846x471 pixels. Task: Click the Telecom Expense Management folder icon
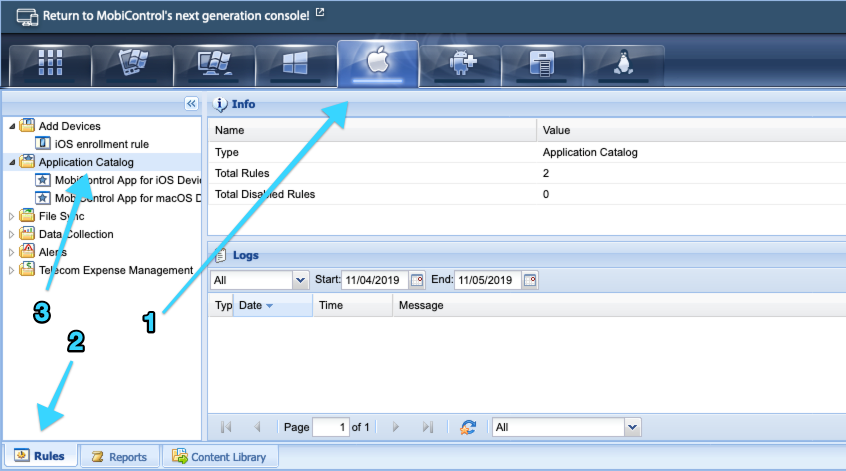[27, 269]
